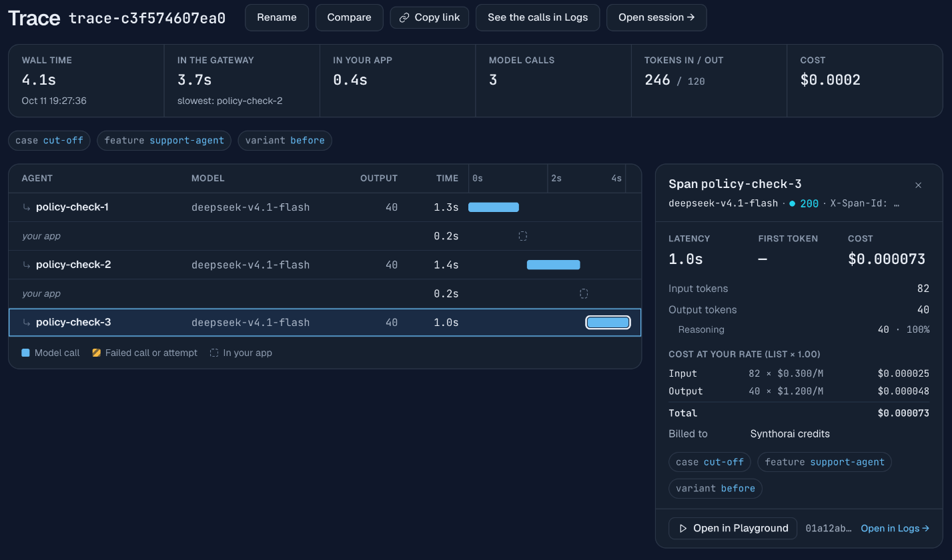Screen dimensions: 952x560
Task: Click the play icon in Open in Playground
Action: click(683, 529)
